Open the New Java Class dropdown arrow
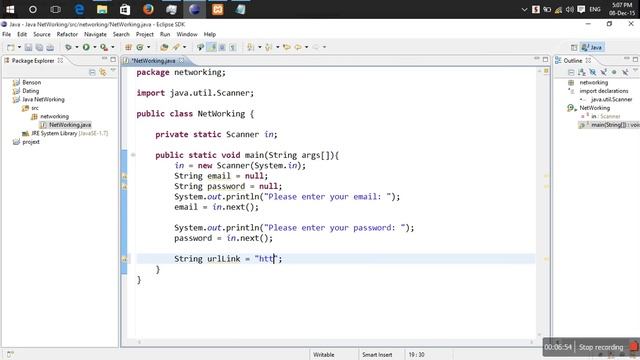 149,47
